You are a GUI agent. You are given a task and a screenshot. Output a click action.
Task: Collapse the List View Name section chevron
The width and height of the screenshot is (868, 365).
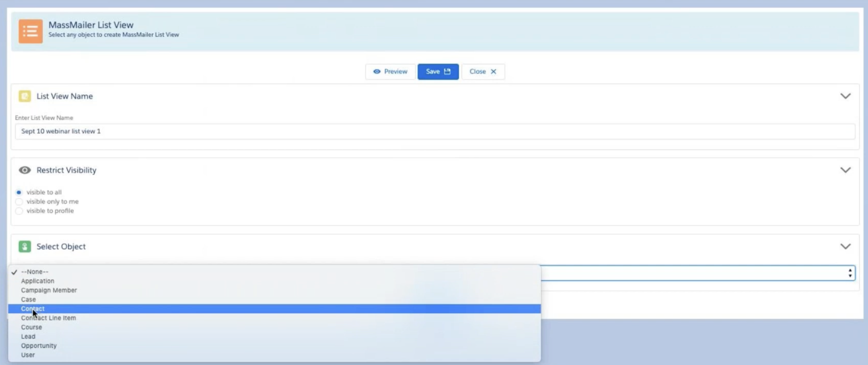tap(845, 96)
